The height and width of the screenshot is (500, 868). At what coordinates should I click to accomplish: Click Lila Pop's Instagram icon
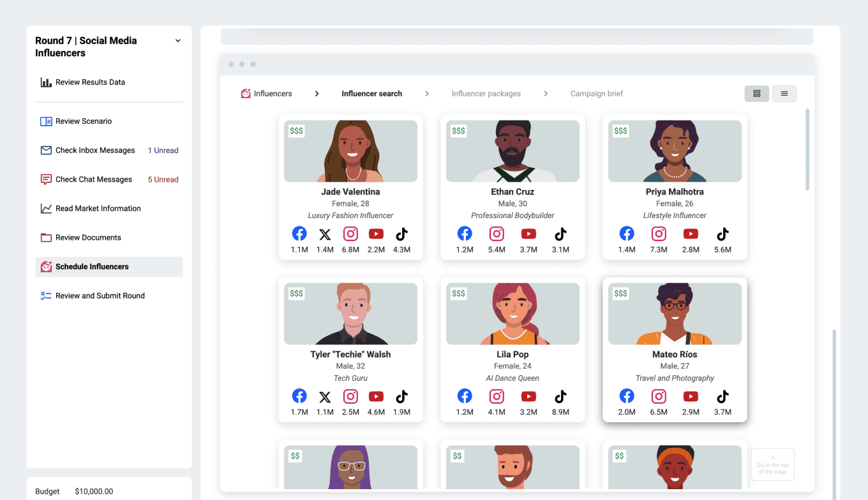coord(497,396)
